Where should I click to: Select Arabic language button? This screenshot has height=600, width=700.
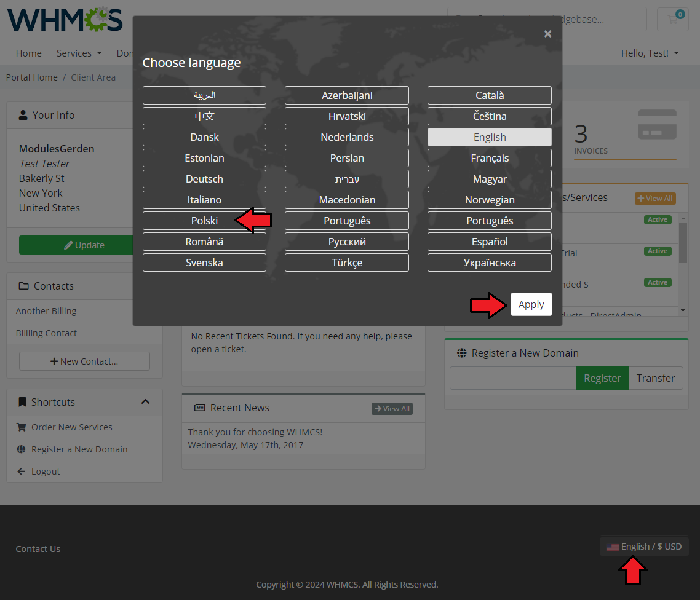[x=204, y=95]
